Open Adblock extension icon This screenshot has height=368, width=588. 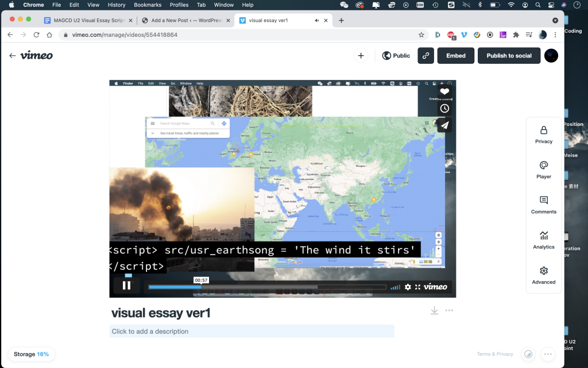pos(451,35)
